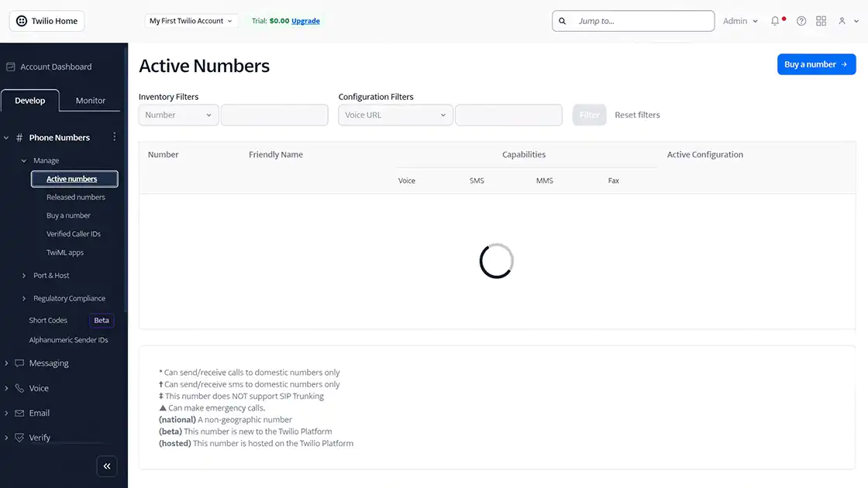The height and width of the screenshot is (488, 868).
Task: Select Active numbers in sidebar
Action: point(74,179)
